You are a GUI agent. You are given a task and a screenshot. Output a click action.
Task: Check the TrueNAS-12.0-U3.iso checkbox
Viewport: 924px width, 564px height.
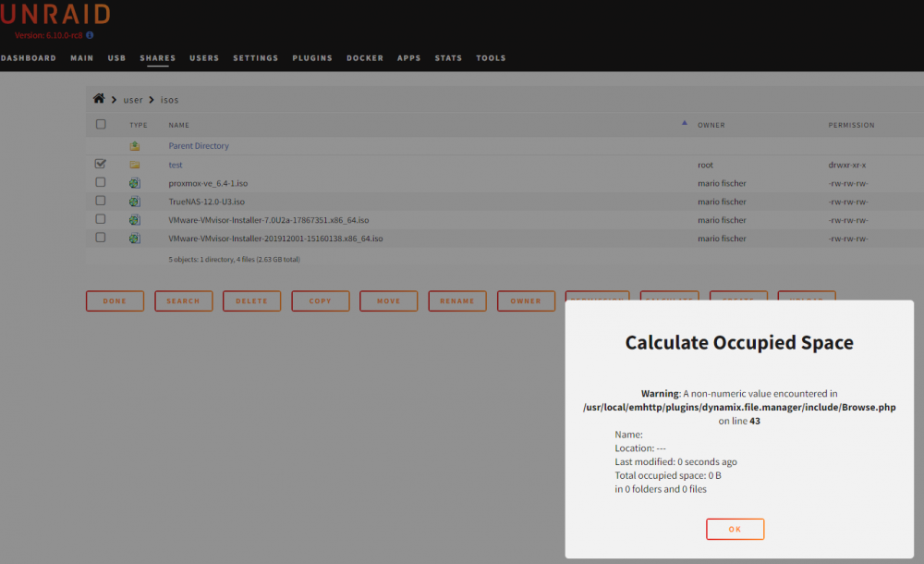101,201
